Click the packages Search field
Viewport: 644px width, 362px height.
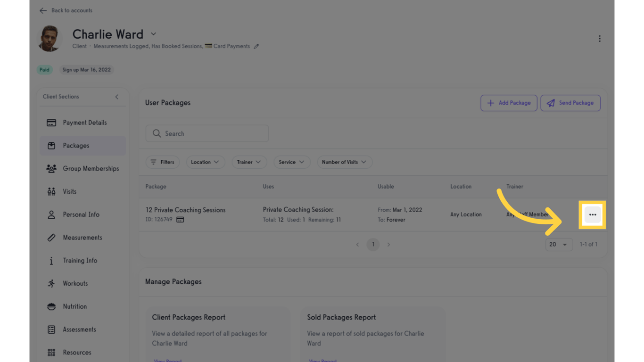(x=207, y=133)
